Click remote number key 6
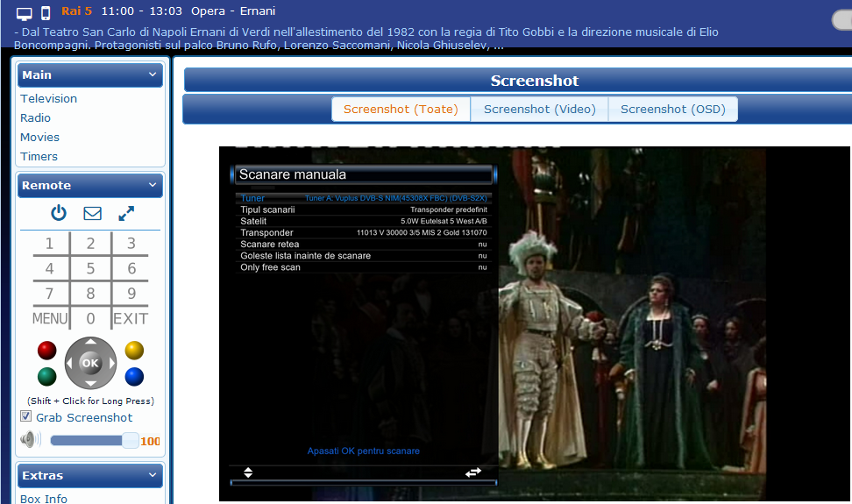 131,268
